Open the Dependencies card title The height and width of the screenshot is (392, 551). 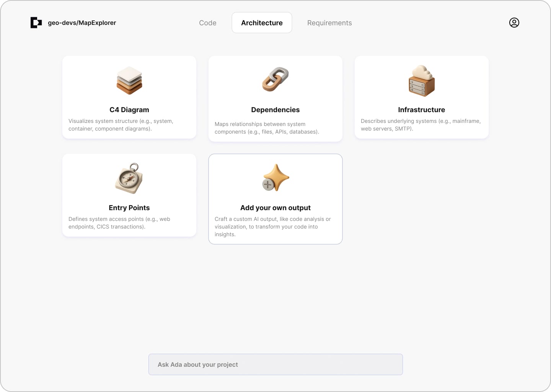275,110
